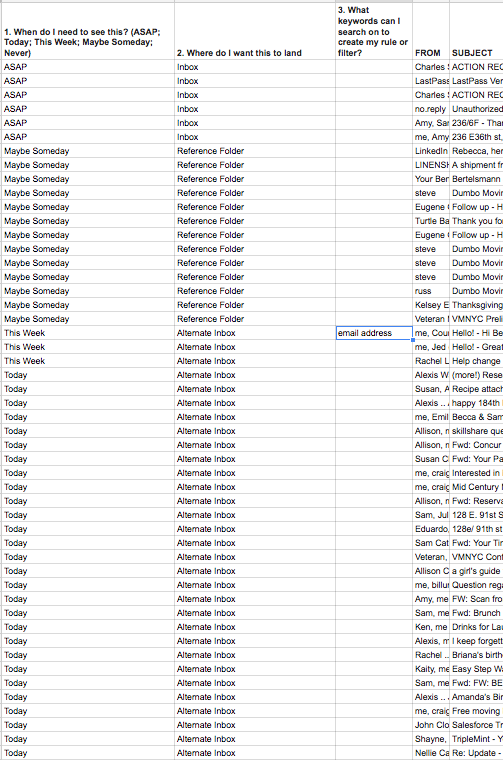Click the 'Thanksgiving' subject cell

point(476,305)
